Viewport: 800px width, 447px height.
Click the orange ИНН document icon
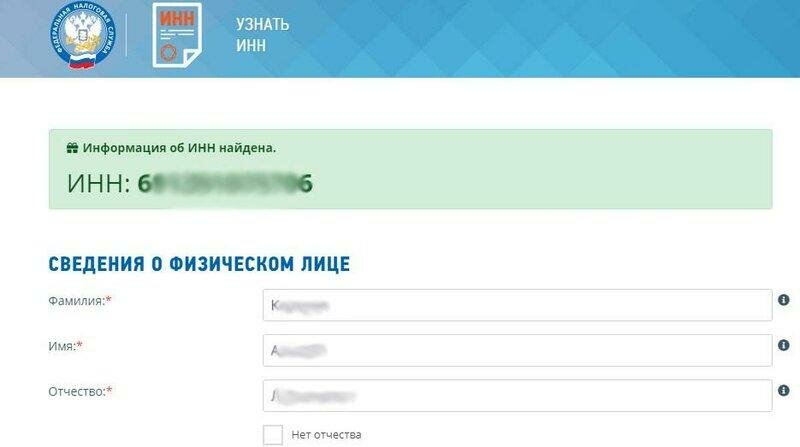click(177, 35)
